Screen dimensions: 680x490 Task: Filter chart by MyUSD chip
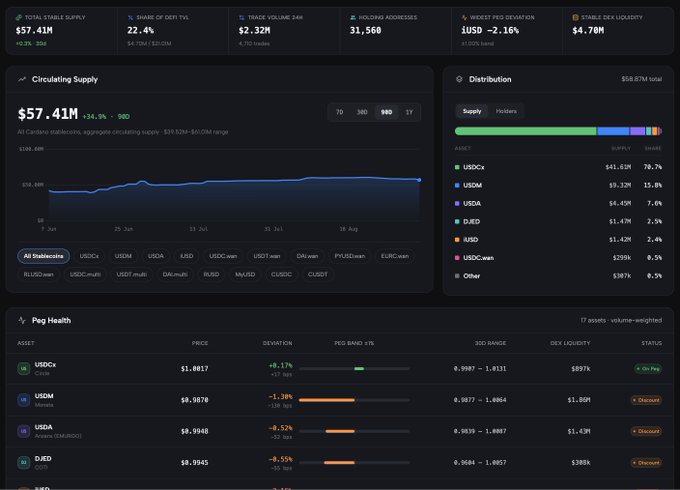coord(245,274)
